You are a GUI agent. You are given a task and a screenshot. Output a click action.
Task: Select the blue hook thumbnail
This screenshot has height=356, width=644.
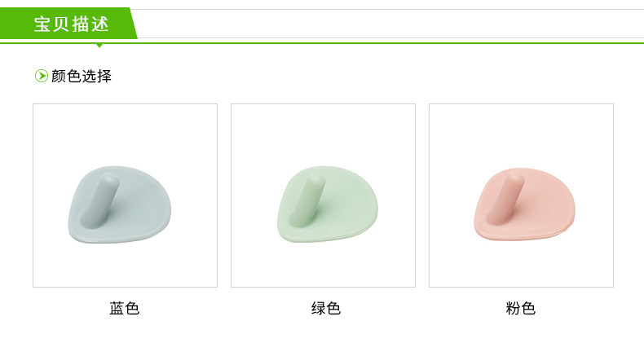pos(125,196)
